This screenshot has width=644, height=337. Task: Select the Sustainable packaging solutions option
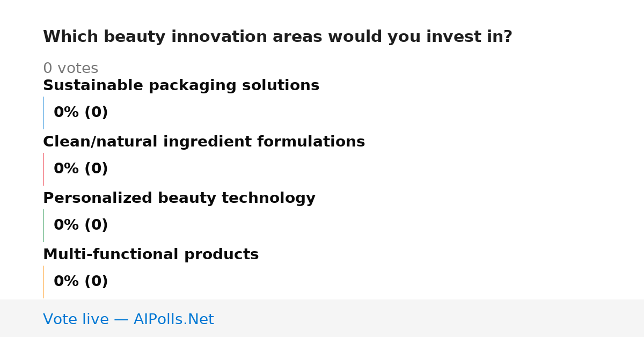pos(181,85)
